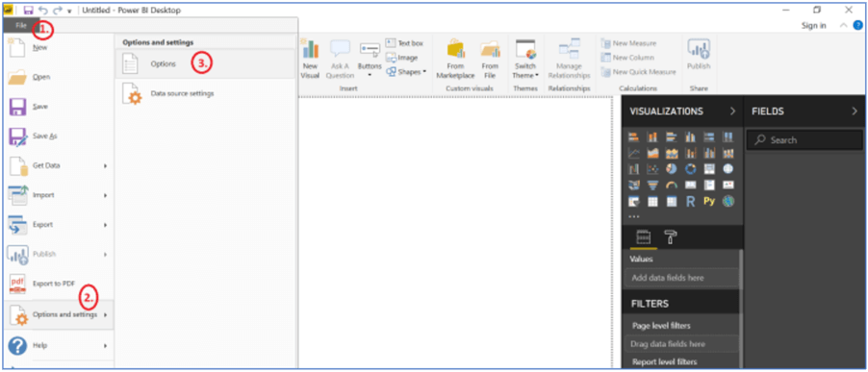Select the Card visual
Image resolution: width=868 pixels, height=372 pixels.
point(690,186)
